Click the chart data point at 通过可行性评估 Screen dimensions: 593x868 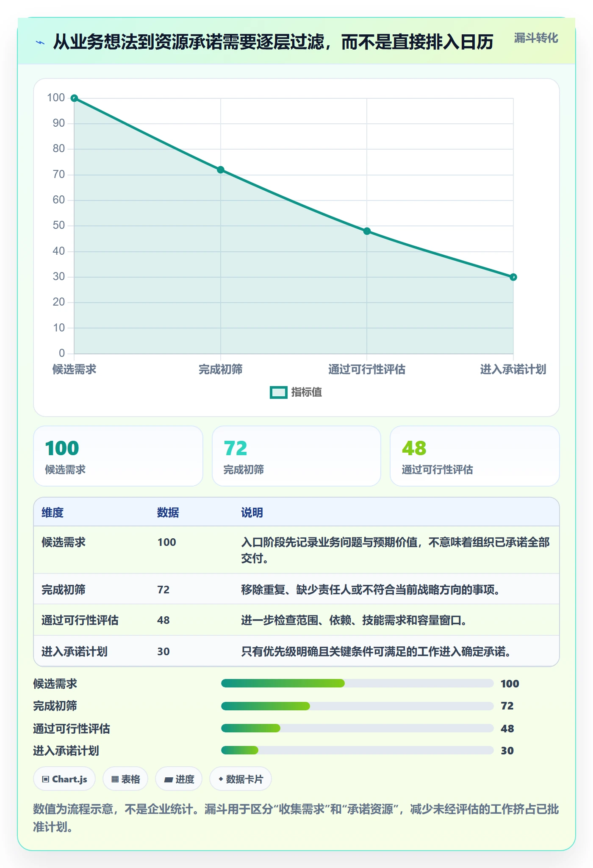point(367,231)
